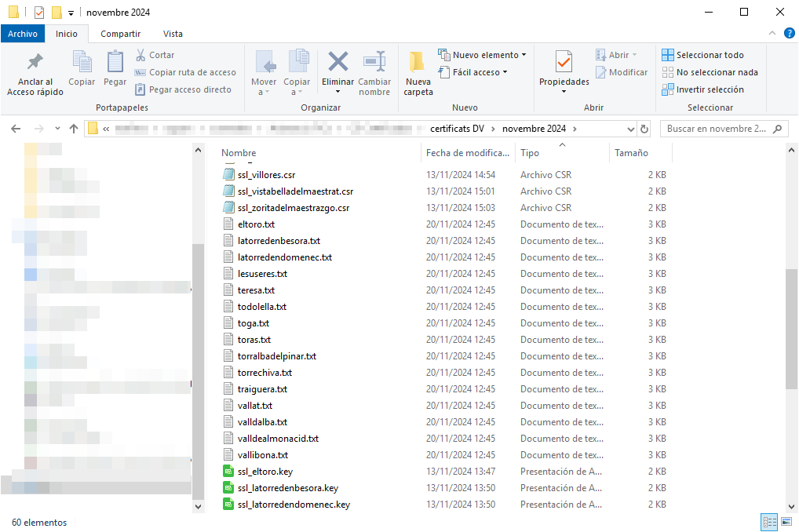
Task: Select toga.txt file
Action: point(254,323)
